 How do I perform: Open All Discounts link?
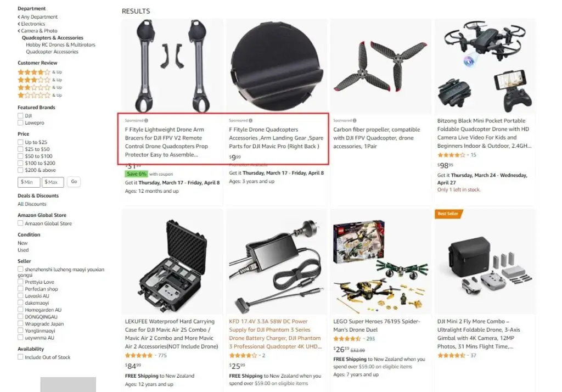(32, 204)
